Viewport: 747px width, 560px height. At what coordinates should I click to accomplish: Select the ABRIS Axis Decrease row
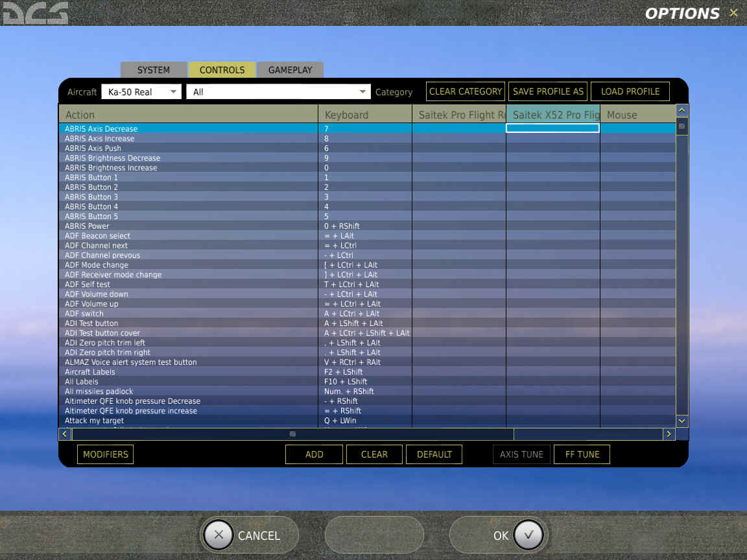coord(367,128)
